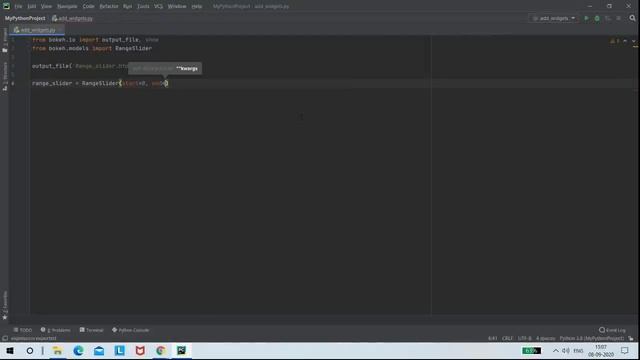Open the Code menu

pyautogui.click(x=88, y=7)
